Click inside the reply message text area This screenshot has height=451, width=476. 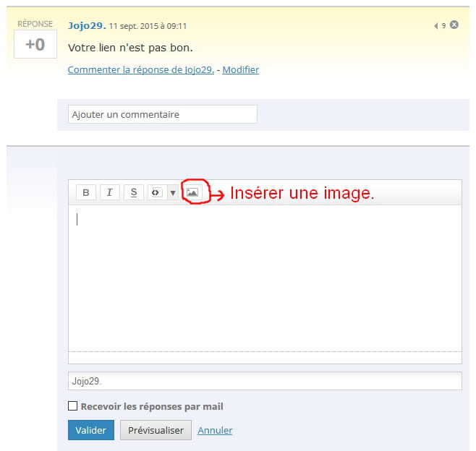[265, 278]
